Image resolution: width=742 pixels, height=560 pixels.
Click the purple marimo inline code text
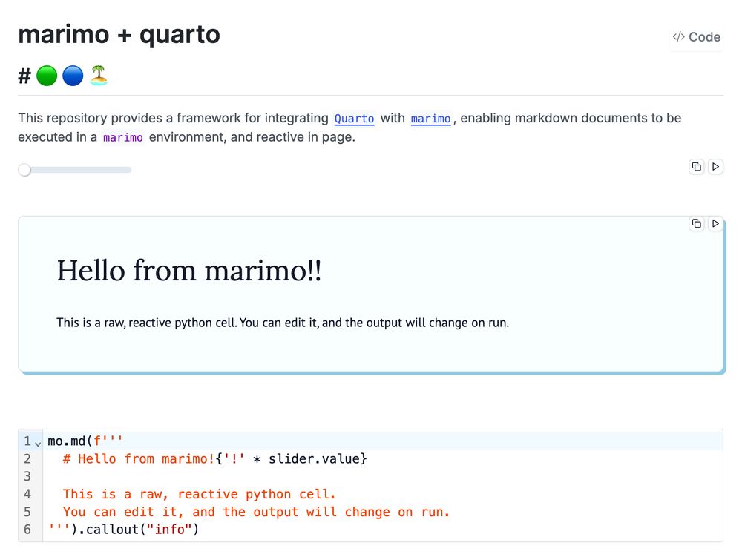(x=123, y=138)
